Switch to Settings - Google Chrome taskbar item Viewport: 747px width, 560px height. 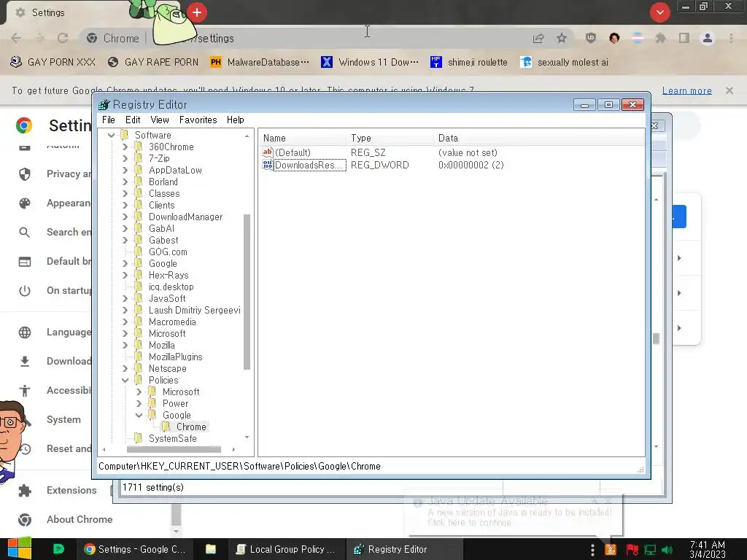(x=134, y=550)
